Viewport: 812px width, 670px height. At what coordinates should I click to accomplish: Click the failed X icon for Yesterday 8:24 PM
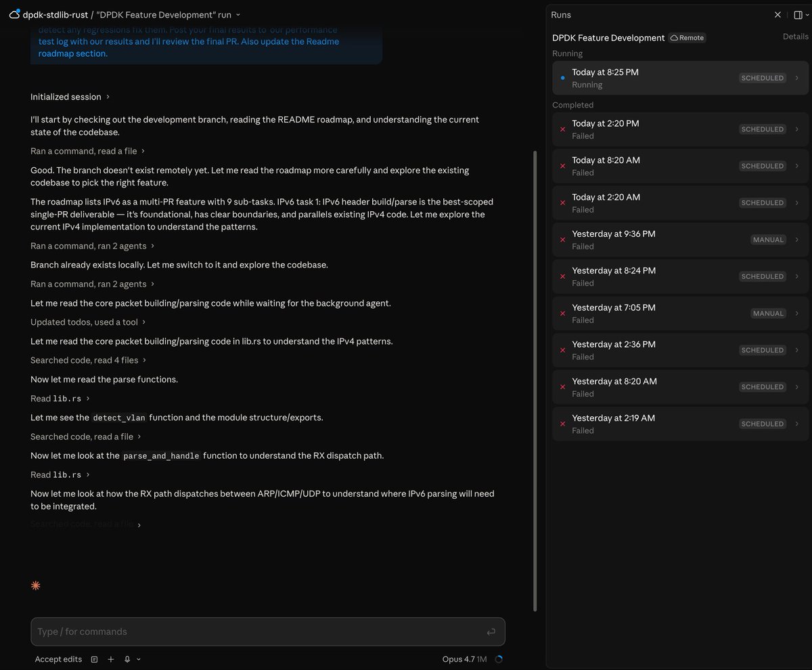[562, 276]
